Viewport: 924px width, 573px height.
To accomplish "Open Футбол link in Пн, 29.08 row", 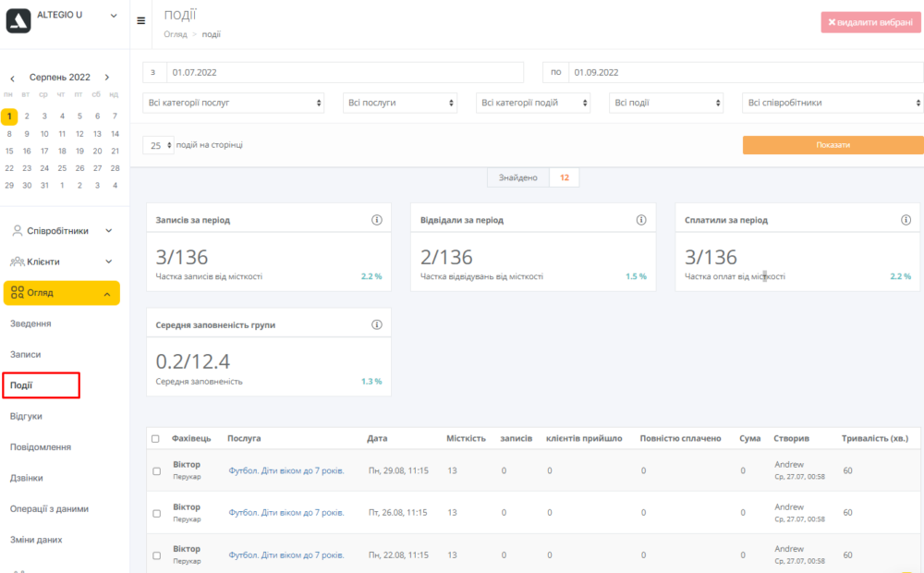I will point(286,470).
